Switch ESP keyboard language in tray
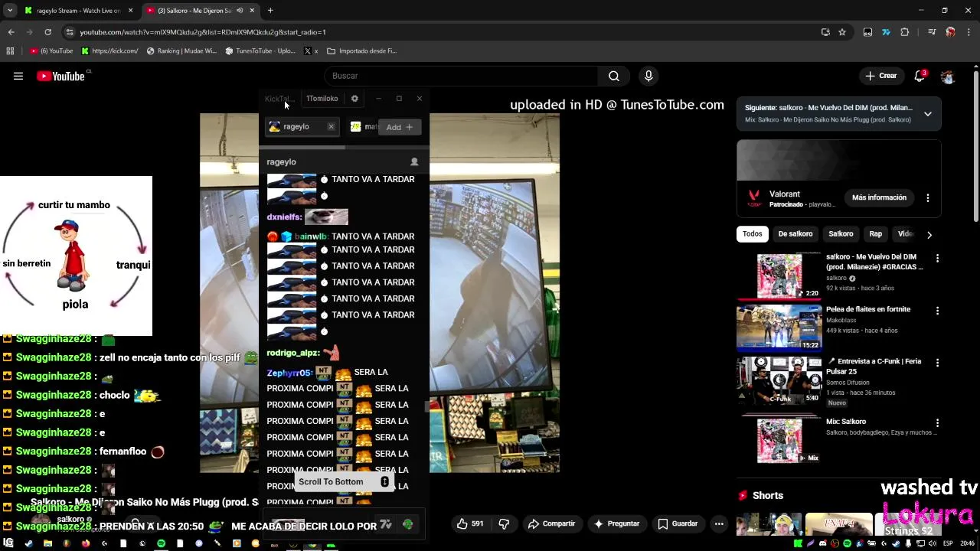Image resolution: width=980 pixels, height=551 pixels. [x=949, y=544]
